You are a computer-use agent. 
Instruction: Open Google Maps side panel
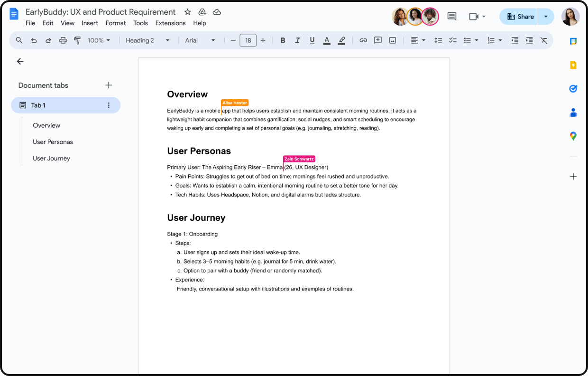pyautogui.click(x=573, y=136)
